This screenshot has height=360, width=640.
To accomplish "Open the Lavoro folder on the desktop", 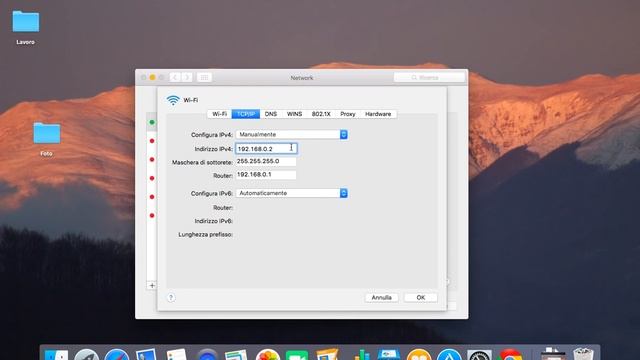I will coord(26,22).
